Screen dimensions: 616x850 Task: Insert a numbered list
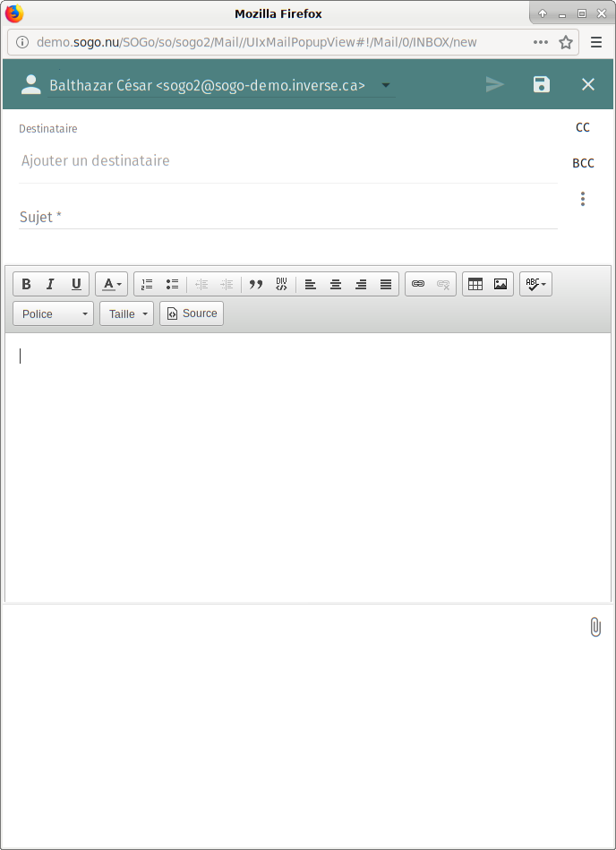(x=147, y=284)
